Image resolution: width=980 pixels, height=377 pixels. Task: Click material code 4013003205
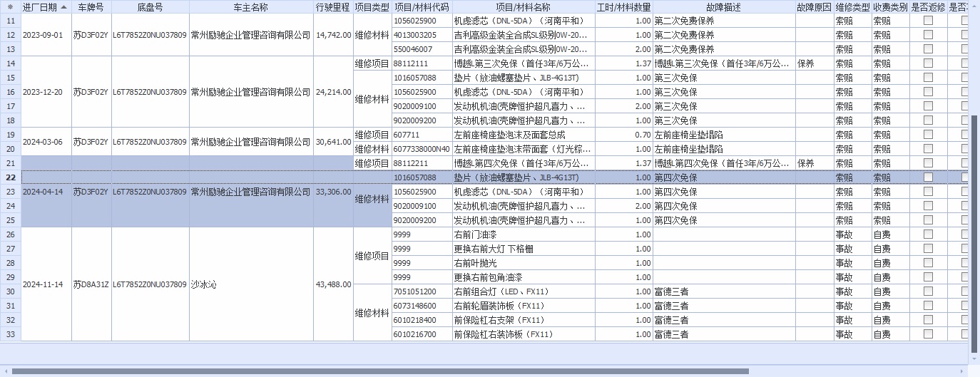415,35
